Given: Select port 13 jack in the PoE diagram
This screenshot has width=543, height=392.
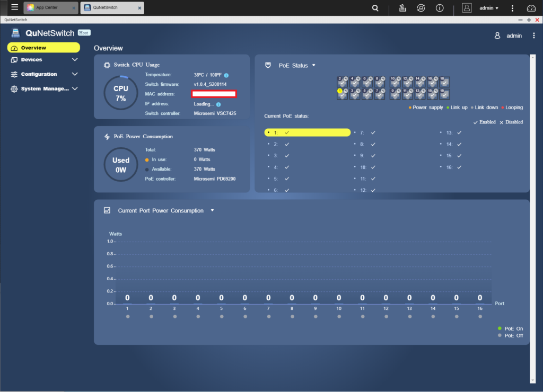Looking at the screenshot, I should 420,94.
